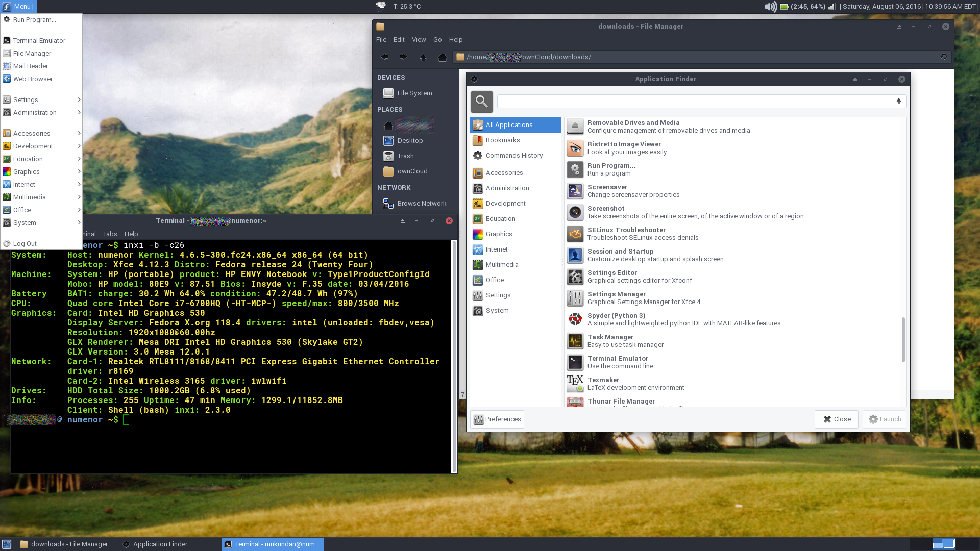Click the File Manager forward arrow
Viewport: 980px width, 551px height.
click(403, 57)
